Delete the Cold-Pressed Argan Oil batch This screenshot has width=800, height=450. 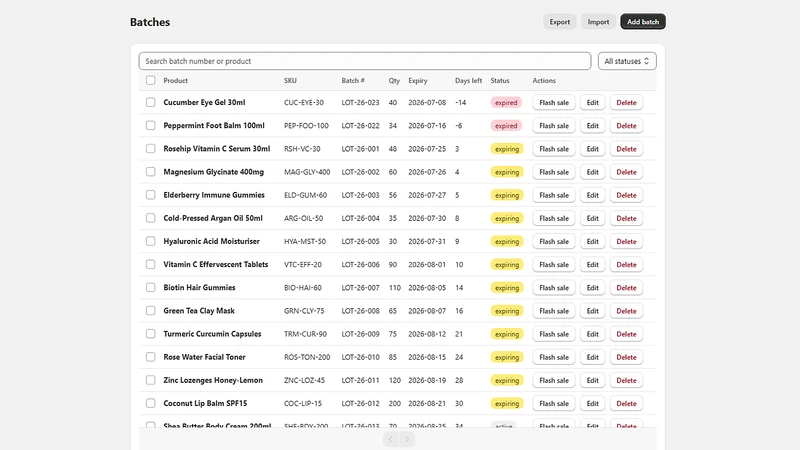click(x=627, y=218)
